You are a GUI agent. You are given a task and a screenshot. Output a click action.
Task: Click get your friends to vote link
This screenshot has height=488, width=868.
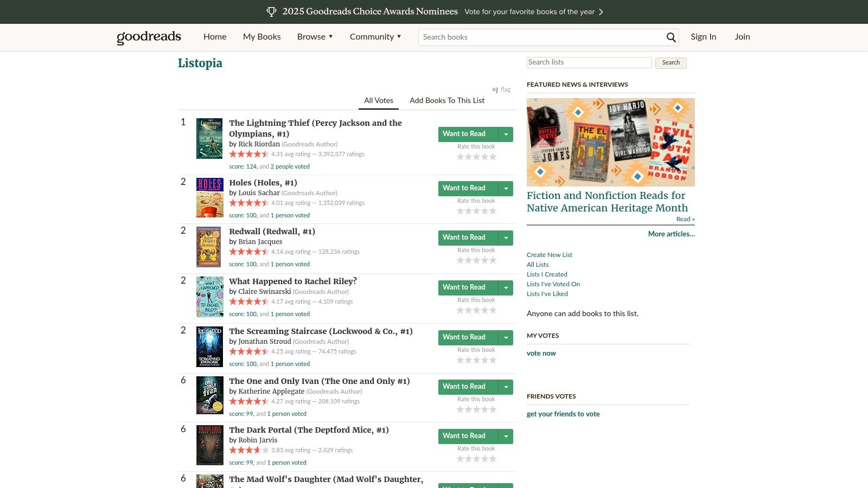coord(563,414)
